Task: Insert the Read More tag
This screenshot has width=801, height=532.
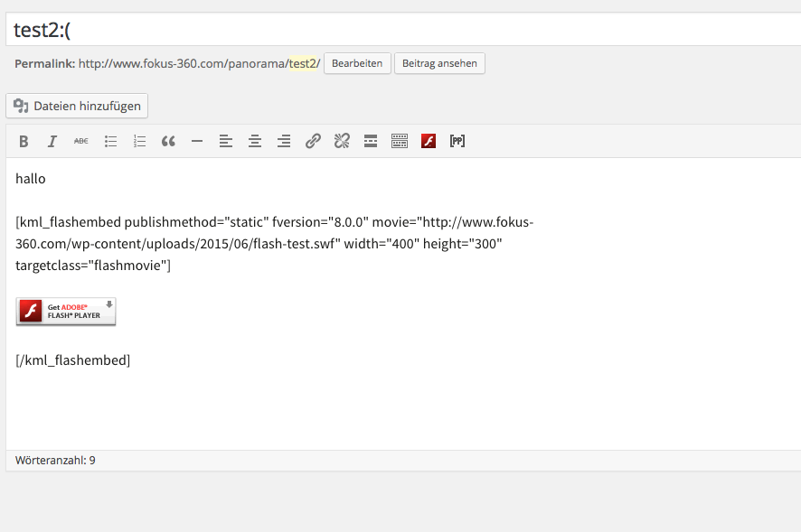Action: (x=371, y=141)
